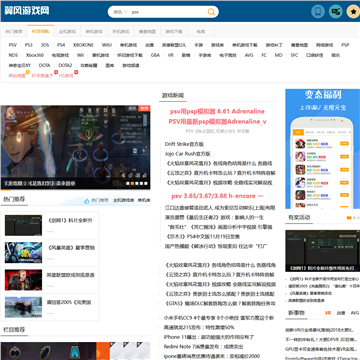The image size is (360, 360).
Task: Open the 游戏下载 top tab
Action: (x=174, y=32)
